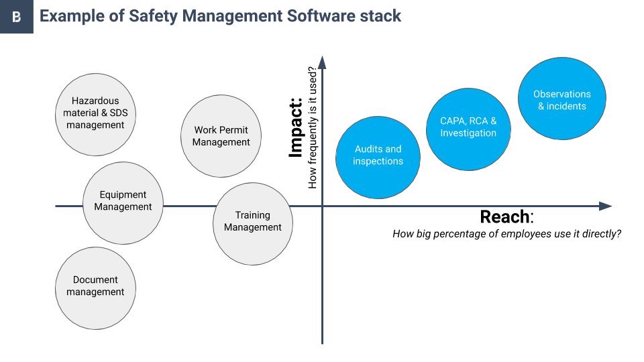Click the "How frequently is it used?" text

[312, 127]
